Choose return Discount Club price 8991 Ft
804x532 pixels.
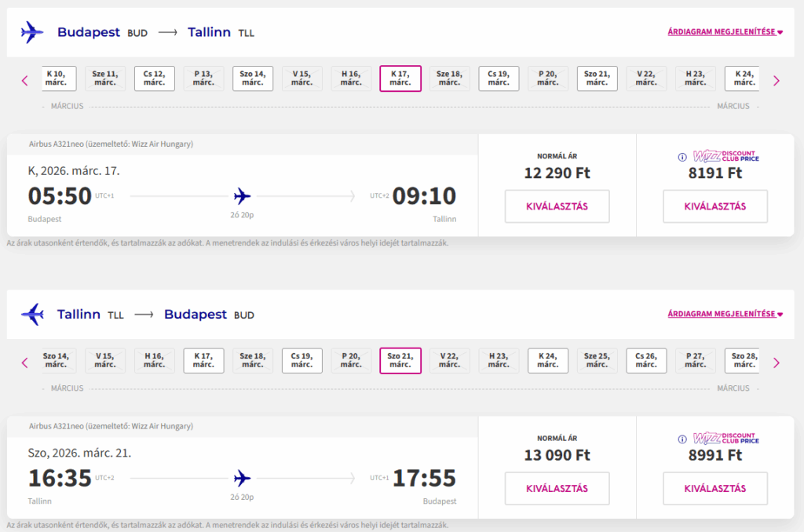[714, 489]
